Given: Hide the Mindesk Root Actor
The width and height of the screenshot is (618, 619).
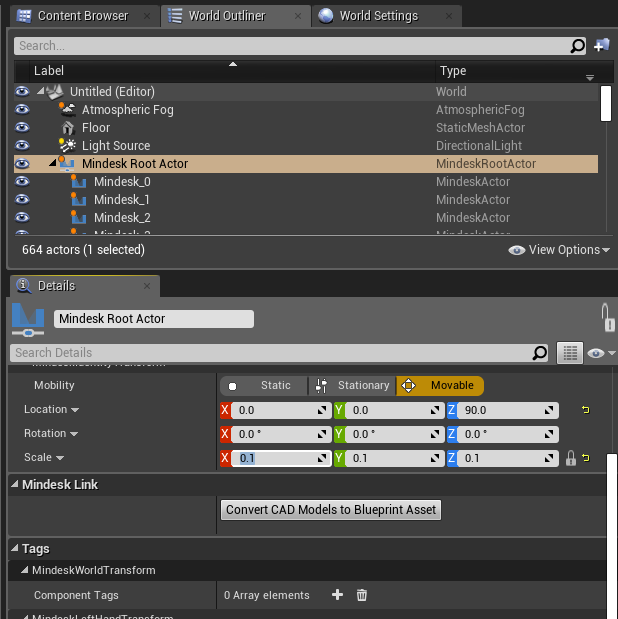Looking at the screenshot, I should pos(22,163).
